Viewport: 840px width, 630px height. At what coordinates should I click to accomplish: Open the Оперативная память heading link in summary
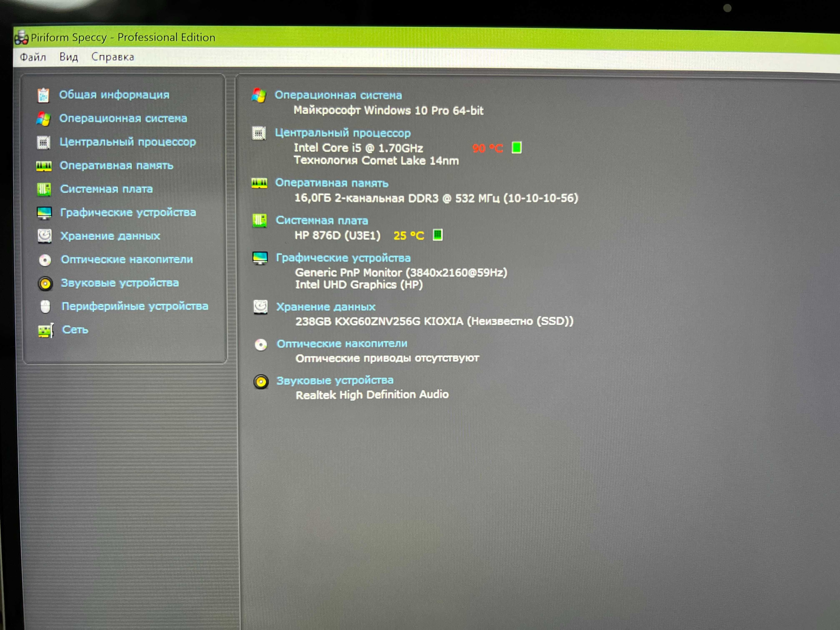click(332, 183)
